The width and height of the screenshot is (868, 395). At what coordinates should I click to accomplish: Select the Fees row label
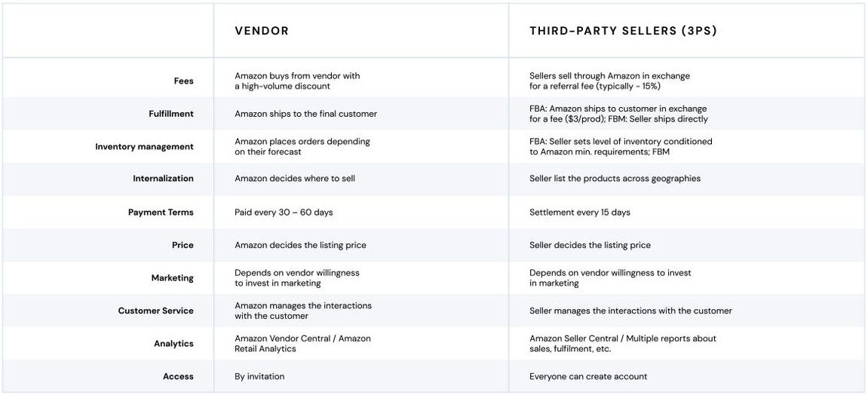[183, 81]
